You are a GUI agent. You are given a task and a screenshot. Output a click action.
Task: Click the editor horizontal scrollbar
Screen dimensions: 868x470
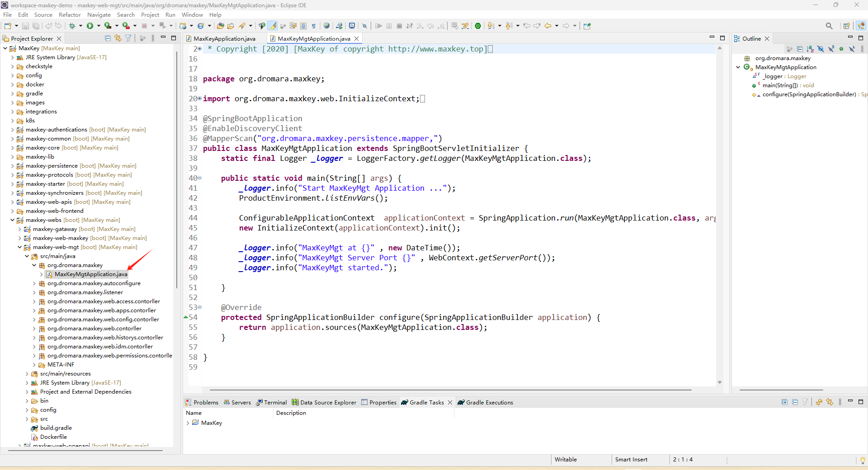tap(450, 390)
